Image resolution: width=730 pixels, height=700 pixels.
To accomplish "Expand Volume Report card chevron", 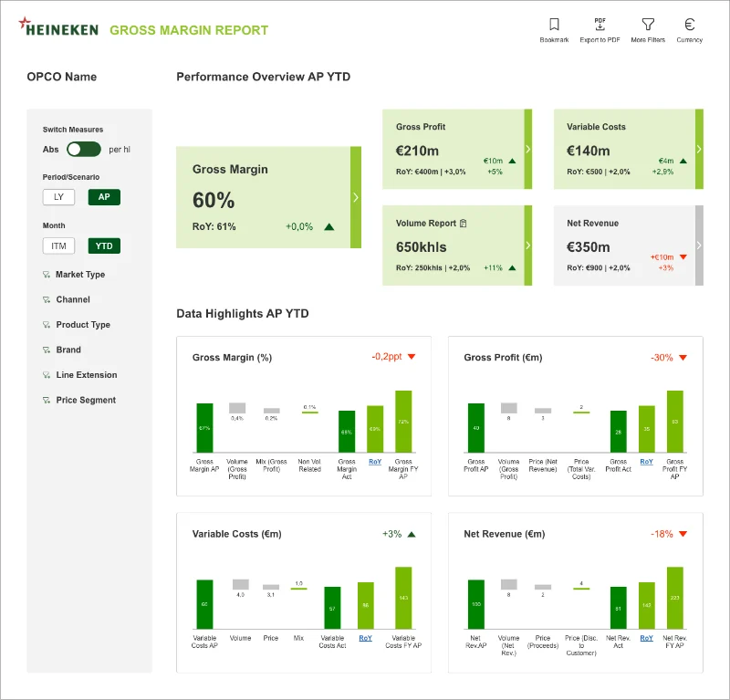I will [x=528, y=246].
